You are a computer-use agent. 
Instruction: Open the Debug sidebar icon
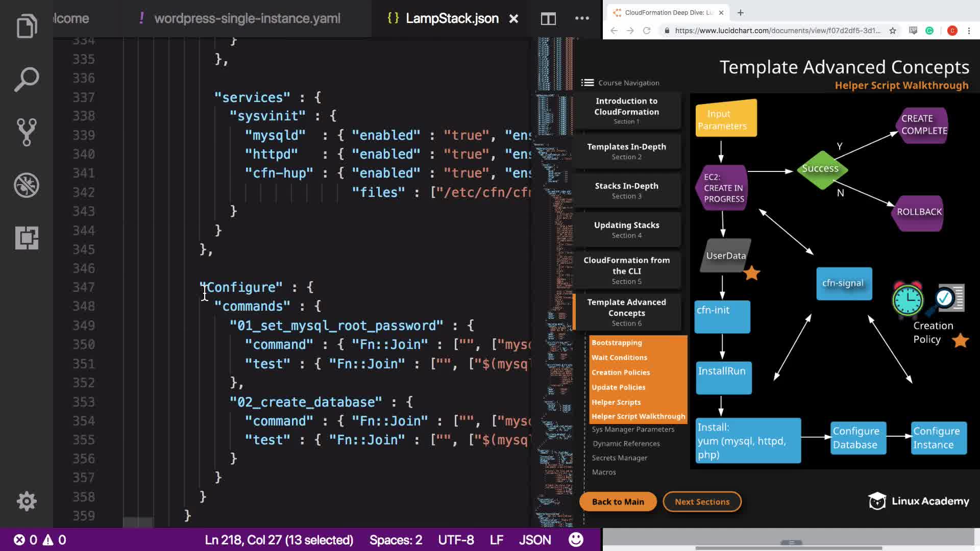click(x=27, y=185)
